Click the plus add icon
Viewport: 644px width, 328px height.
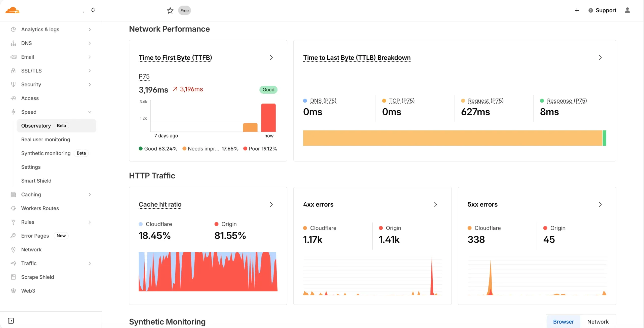tap(577, 10)
